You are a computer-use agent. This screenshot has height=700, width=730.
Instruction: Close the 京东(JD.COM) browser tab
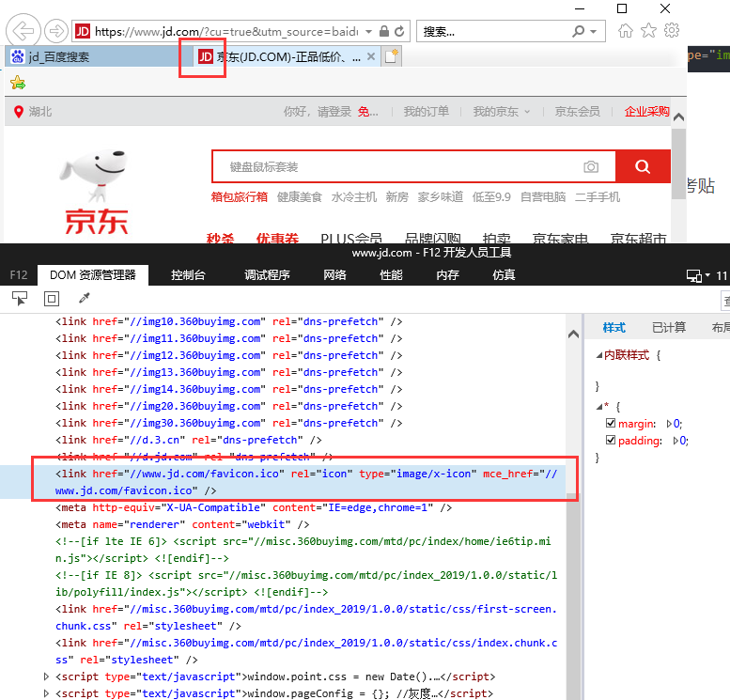(371, 56)
